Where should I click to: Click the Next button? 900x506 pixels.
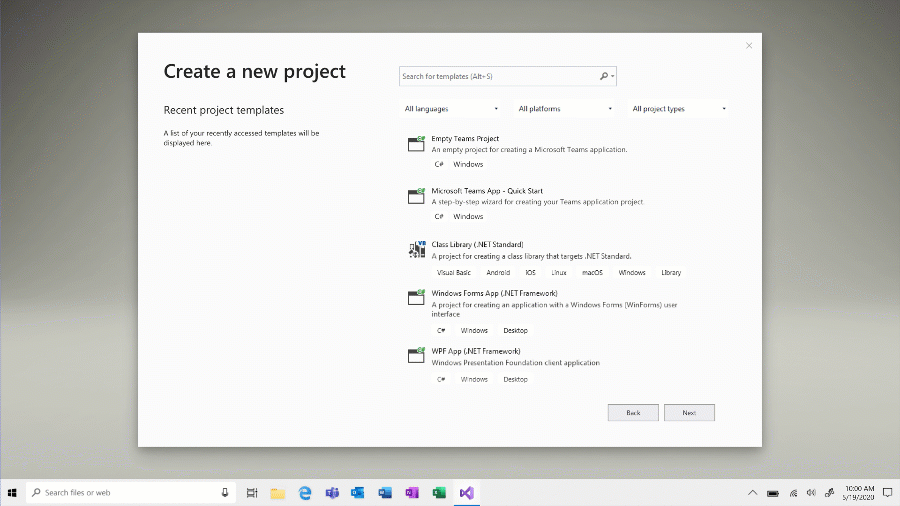(x=689, y=413)
